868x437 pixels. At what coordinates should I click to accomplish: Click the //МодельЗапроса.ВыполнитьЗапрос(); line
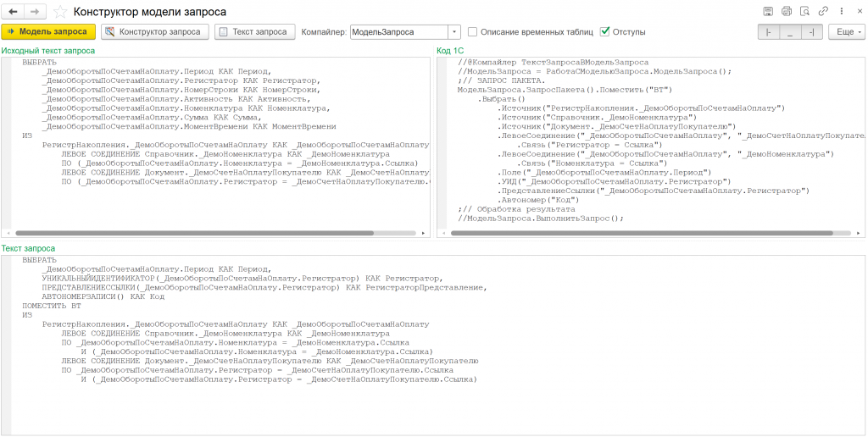point(541,218)
